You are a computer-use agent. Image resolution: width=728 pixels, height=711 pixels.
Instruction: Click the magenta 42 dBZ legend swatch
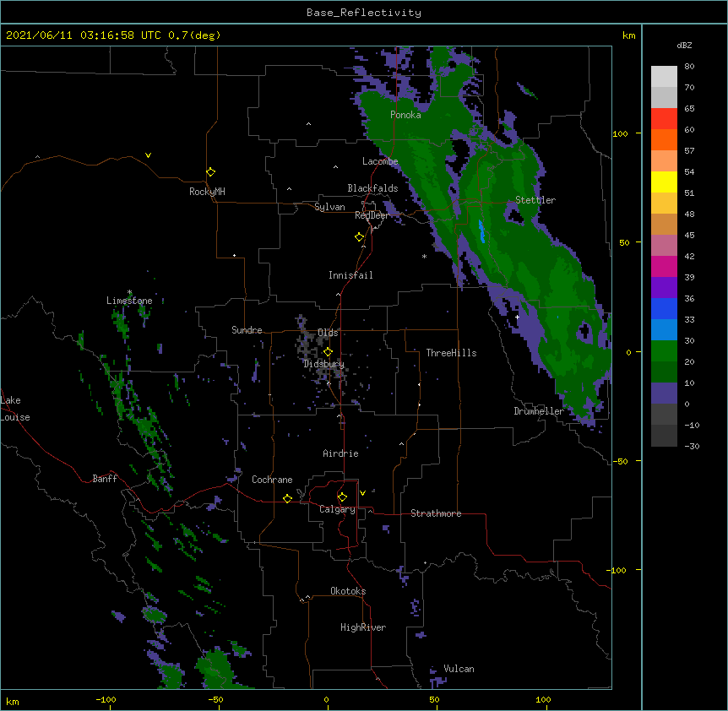point(664,267)
